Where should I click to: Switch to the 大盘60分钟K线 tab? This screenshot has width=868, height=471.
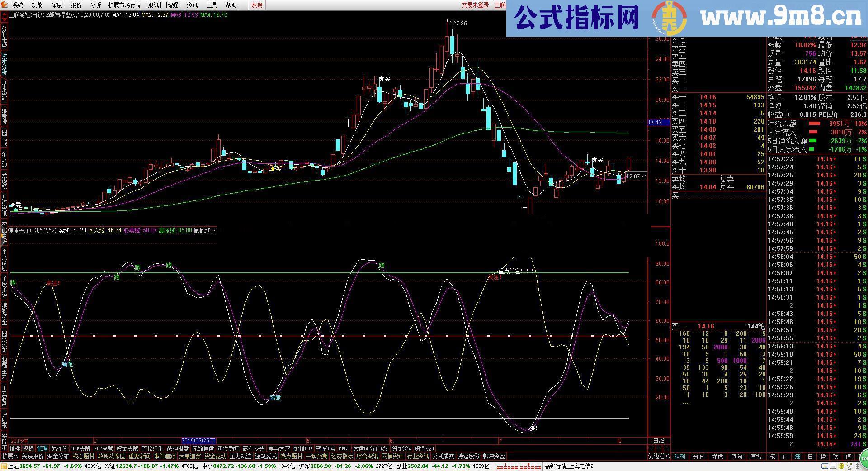371,448
